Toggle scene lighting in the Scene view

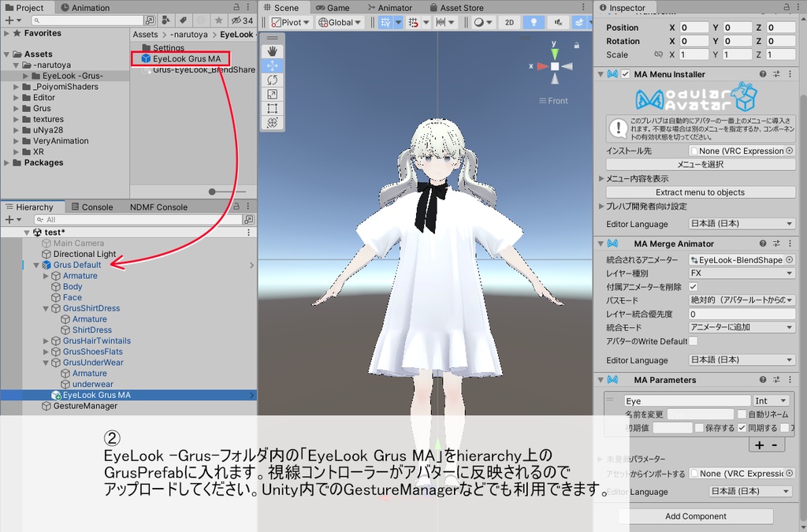click(x=534, y=22)
